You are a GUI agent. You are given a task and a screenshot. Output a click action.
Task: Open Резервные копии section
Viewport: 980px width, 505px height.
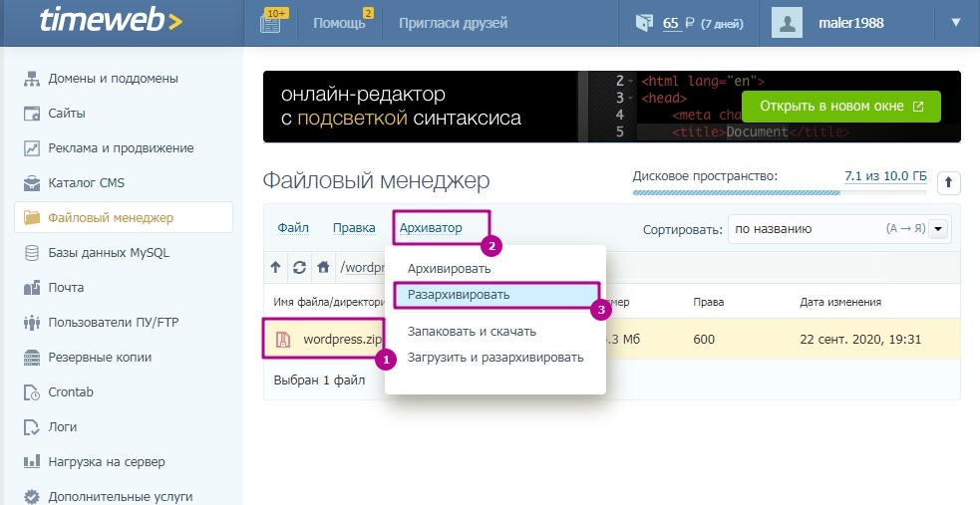[x=100, y=358]
